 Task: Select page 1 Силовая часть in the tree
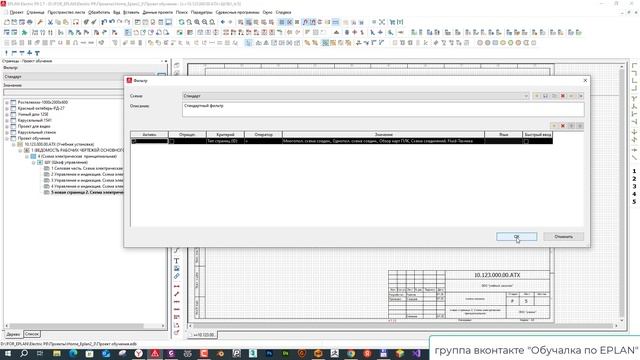[87, 168]
